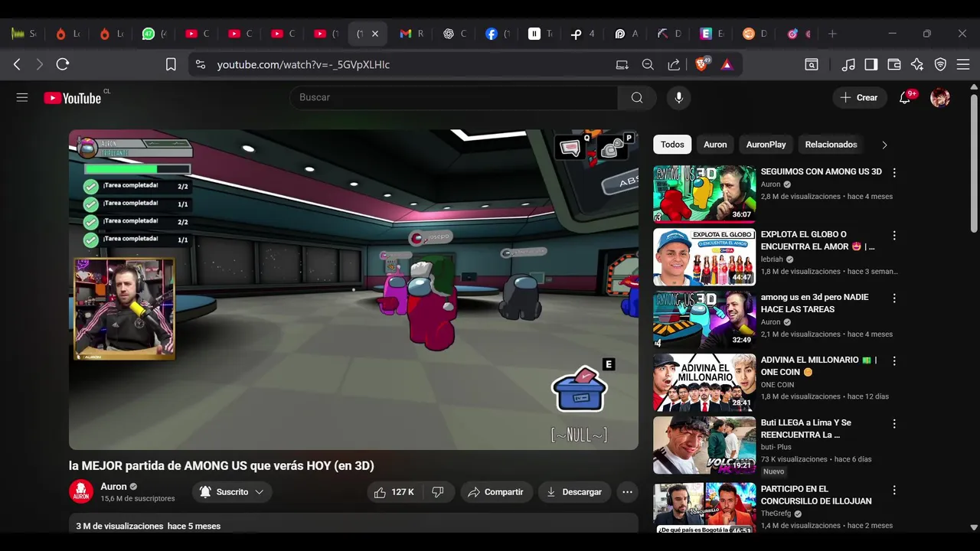
Task: Reload the page
Action: 63,65
